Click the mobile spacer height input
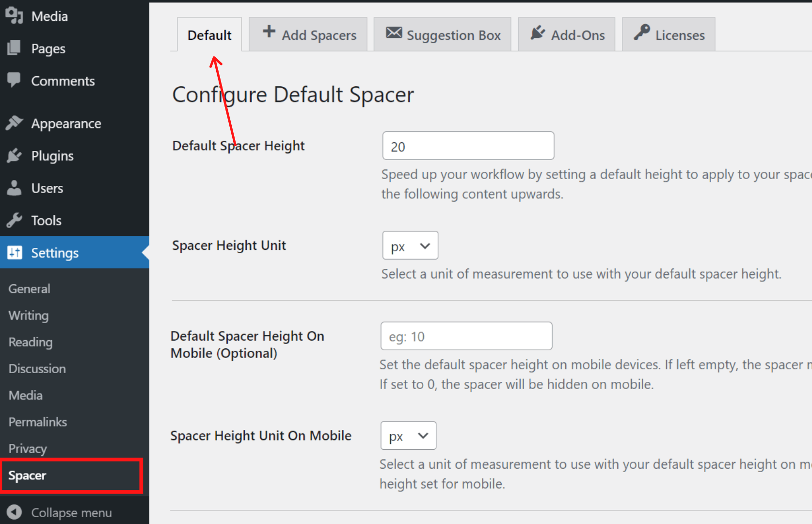812x524 pixels. click(466, 336)
